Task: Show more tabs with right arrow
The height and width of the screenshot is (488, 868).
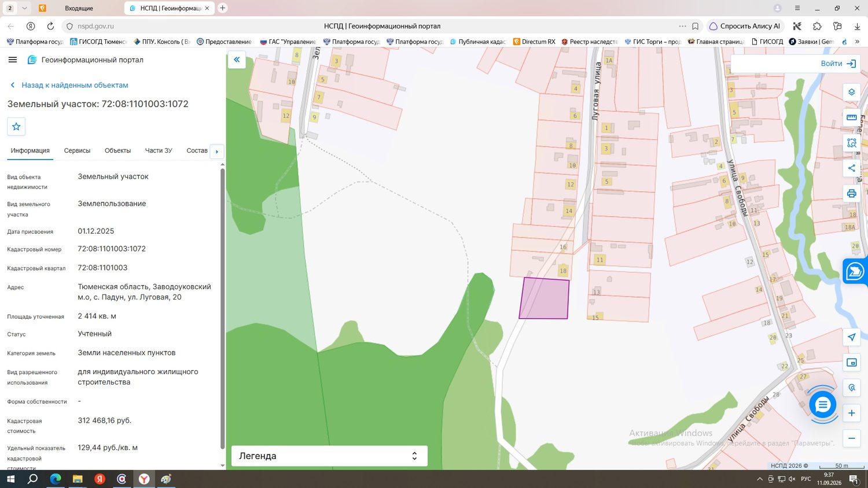Action: 217,151
